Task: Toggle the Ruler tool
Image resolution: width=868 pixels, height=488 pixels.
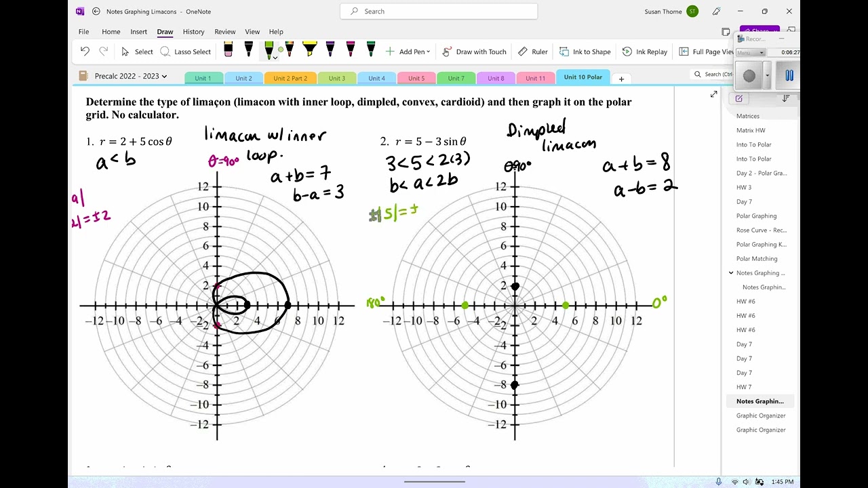Action: click(532, 52)
